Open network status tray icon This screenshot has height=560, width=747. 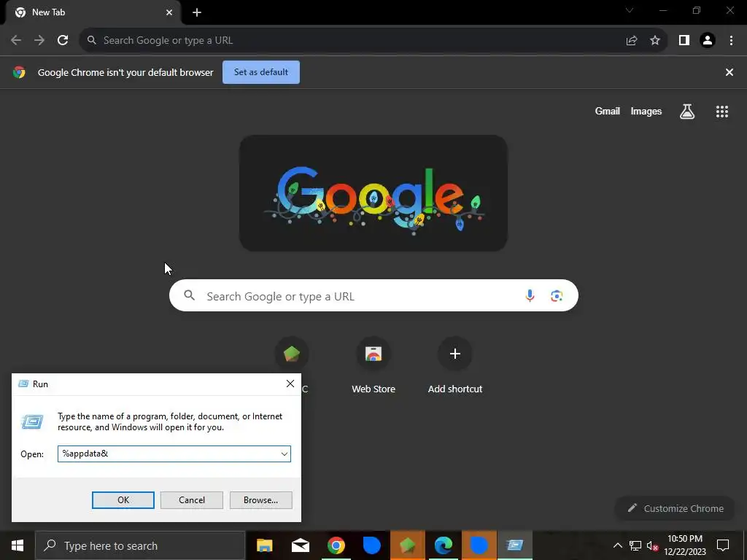tap(635, 545)
